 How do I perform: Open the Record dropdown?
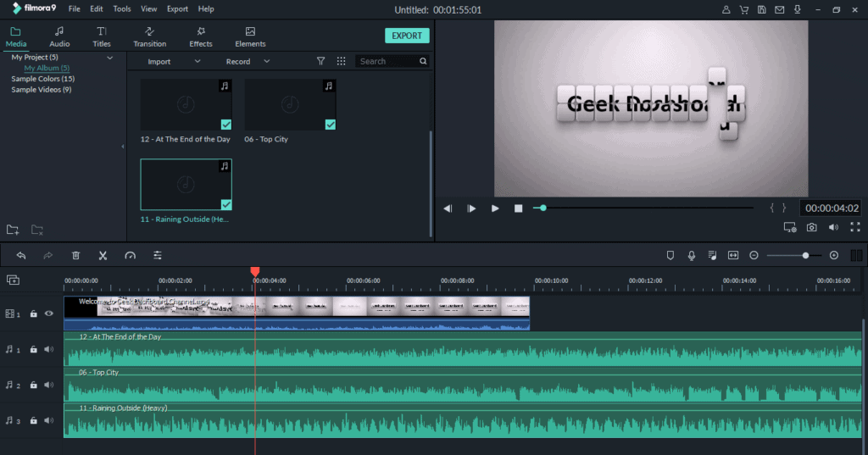click(248, 62)
